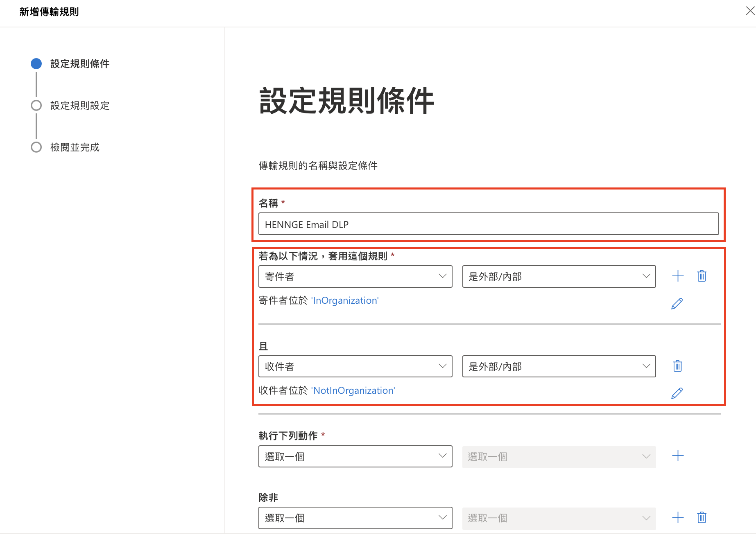Click the 且 condition connector label

point(263,346)
